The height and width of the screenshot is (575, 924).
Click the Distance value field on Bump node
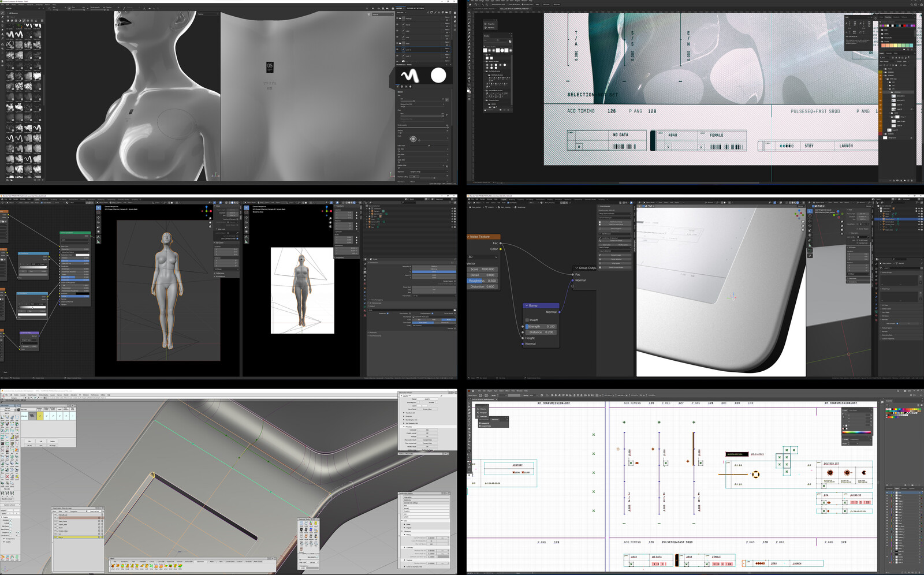click(541, 332)
